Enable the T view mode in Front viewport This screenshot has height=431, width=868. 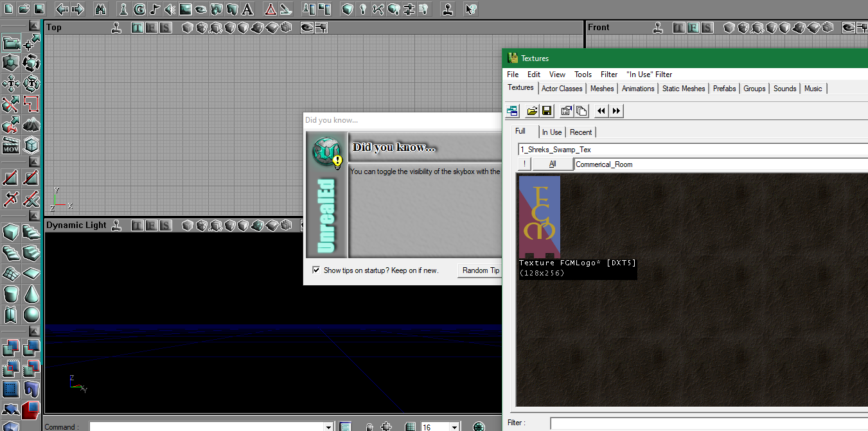[x=678, y=28]
